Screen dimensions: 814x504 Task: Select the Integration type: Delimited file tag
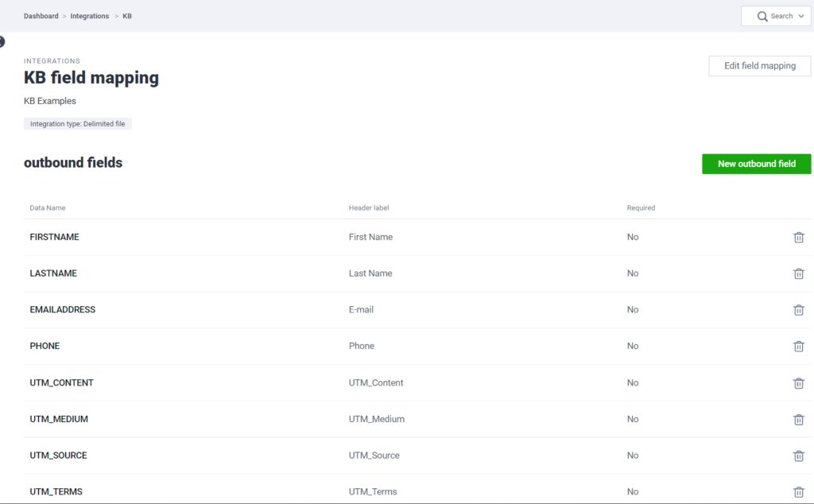77,124
